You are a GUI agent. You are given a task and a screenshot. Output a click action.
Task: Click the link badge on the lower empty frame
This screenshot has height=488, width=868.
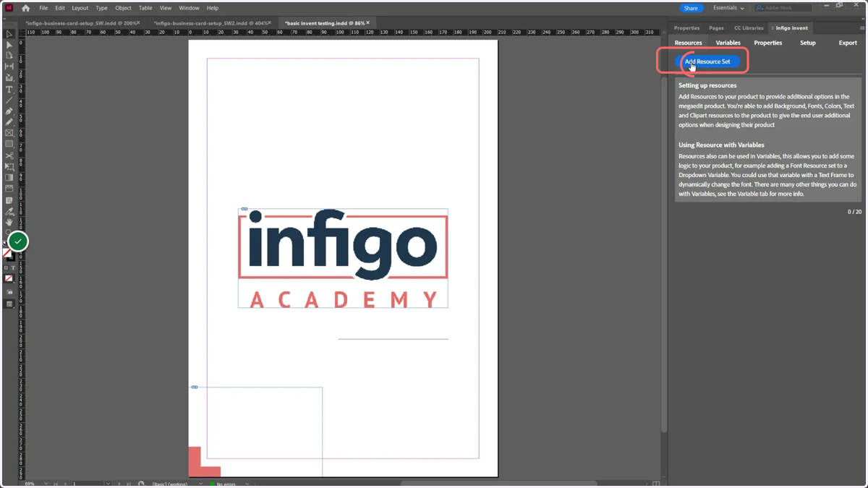click(195, 388)
